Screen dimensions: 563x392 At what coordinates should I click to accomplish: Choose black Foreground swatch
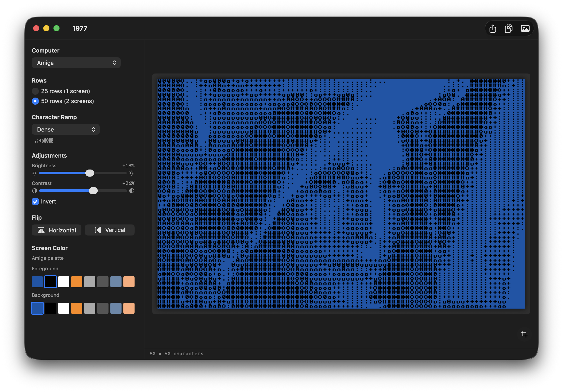[51, 282]
